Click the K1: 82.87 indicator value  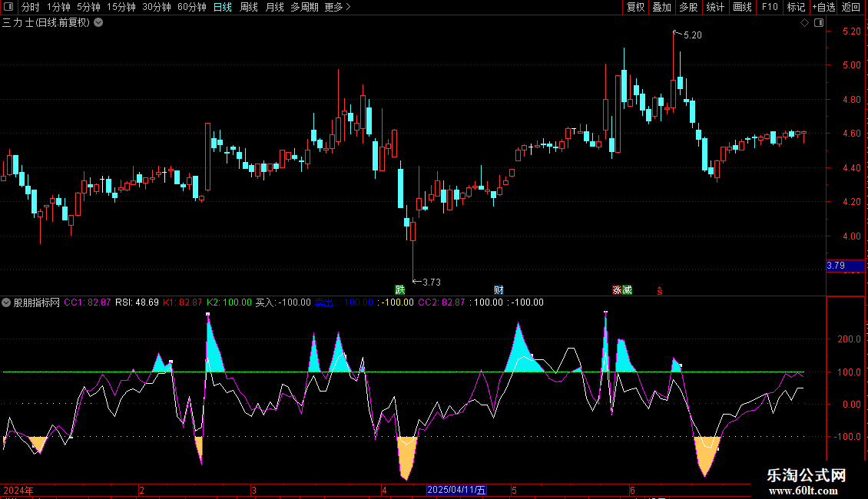tap(183, 302)
